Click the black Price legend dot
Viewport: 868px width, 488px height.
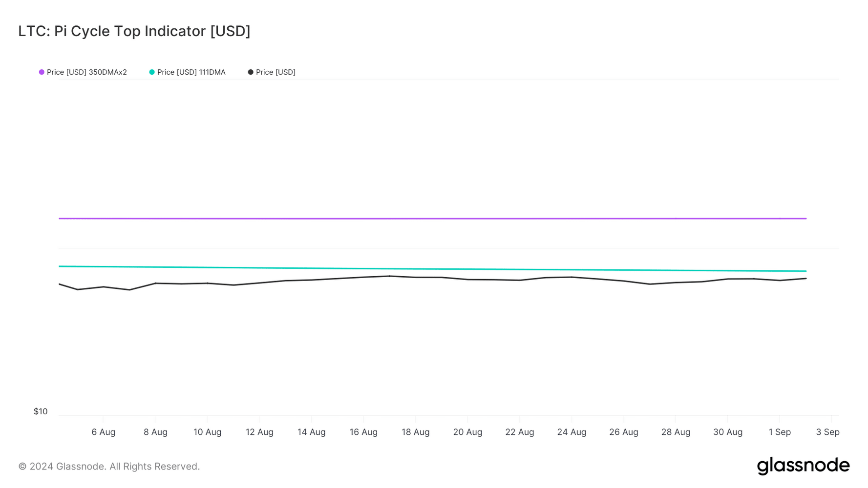click(x=251, y=72)
